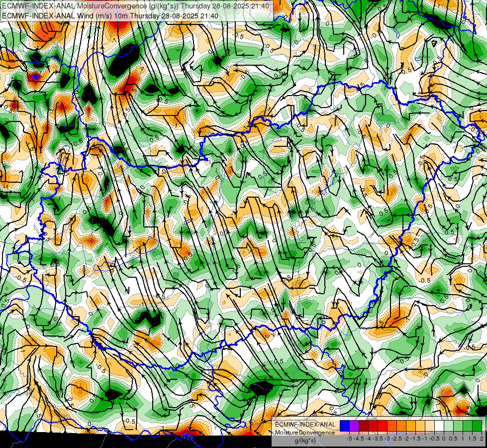Click the MoistureConvergence label in the legend box
Screen dimensions: 487x448
pyautogui.click(x=305, y=433)
